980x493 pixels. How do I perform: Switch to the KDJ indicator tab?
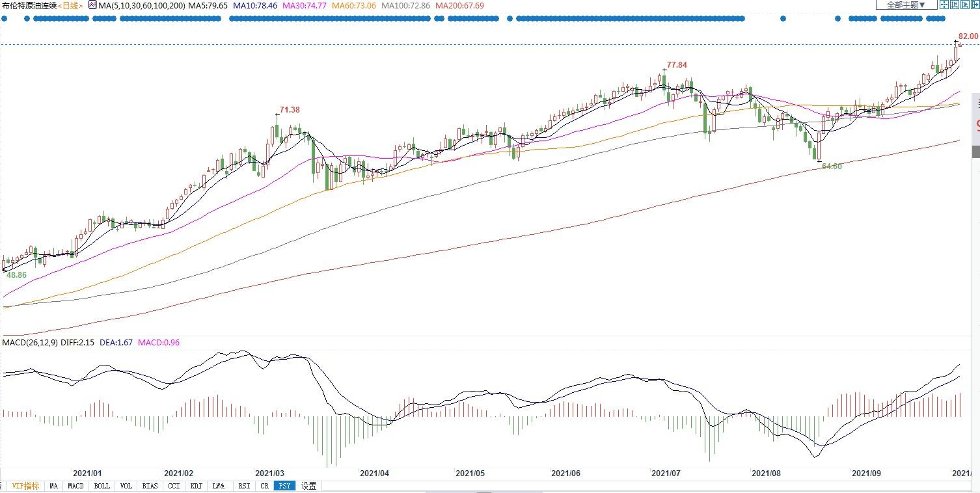pyautogui.click(x=196, y=486)
